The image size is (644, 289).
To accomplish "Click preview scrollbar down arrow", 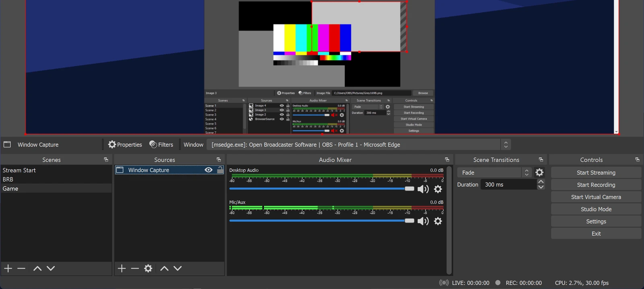I will coord(616,132).
